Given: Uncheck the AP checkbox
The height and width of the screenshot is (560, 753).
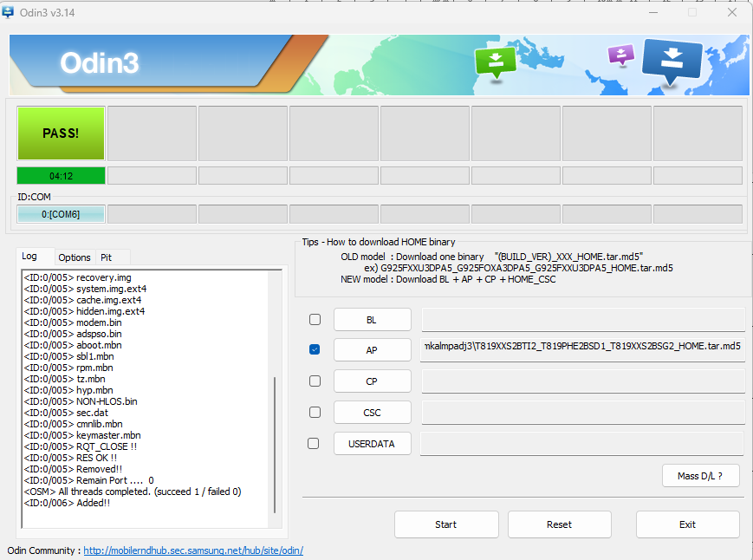Looking at the screenshot, I should (x=314, y=349).
